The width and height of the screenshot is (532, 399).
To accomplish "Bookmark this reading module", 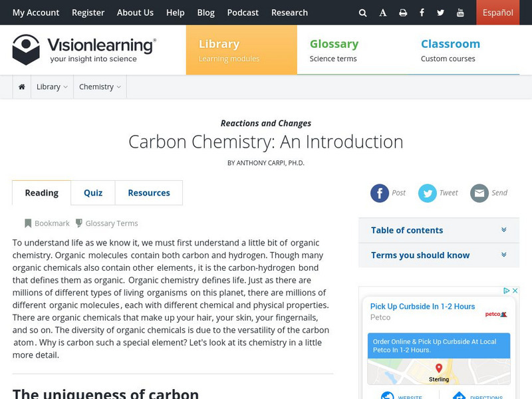I will tap(47, 223).
